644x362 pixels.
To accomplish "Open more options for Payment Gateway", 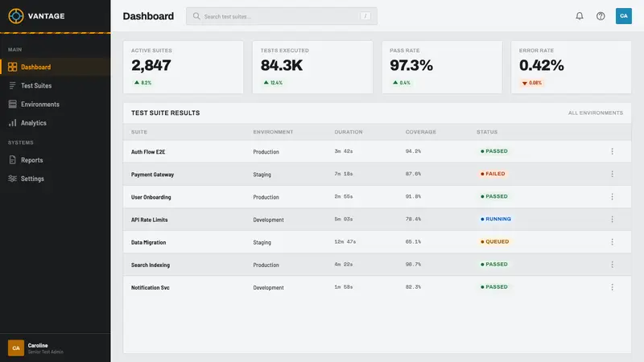I will pyautogui.click(x=612, y=174).
